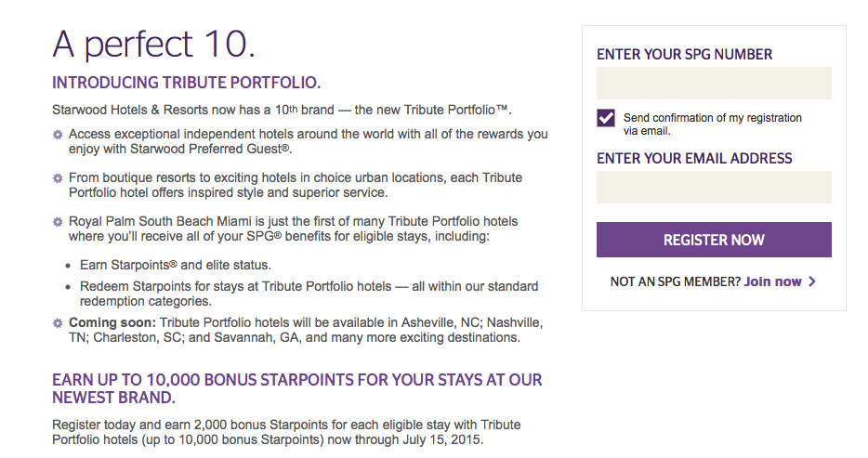Open the Join now link
Viewport: 868px width, 458px height.
click(x=772, y=281)
